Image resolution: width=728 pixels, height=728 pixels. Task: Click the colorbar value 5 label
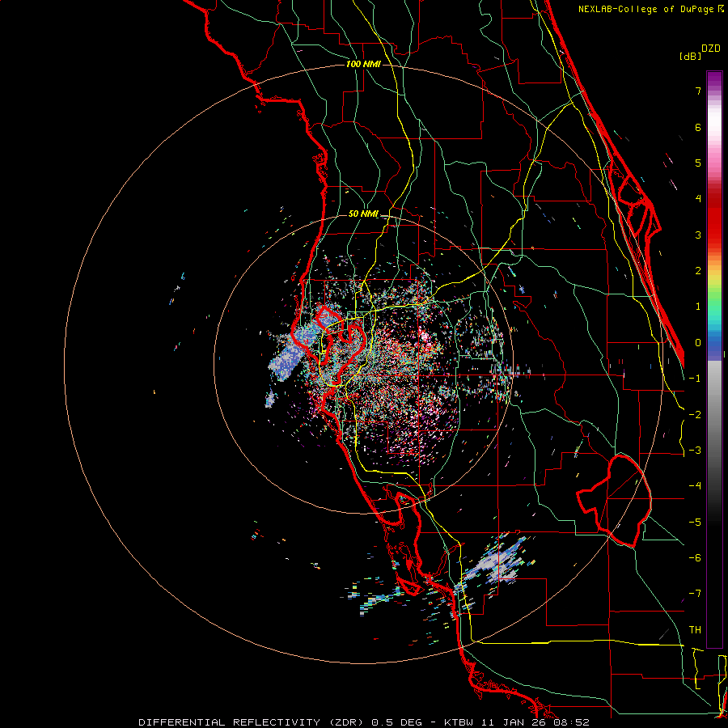pos(698,163)
